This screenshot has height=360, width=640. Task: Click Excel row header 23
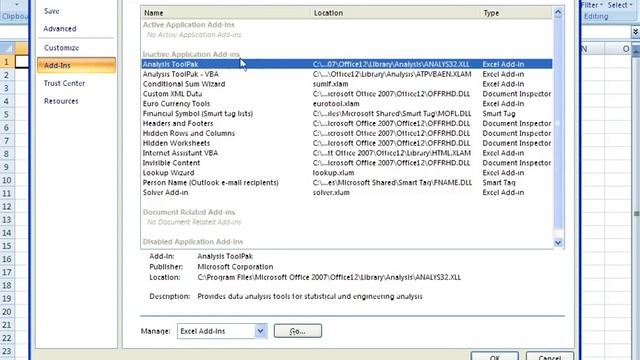tap(7, 351)
